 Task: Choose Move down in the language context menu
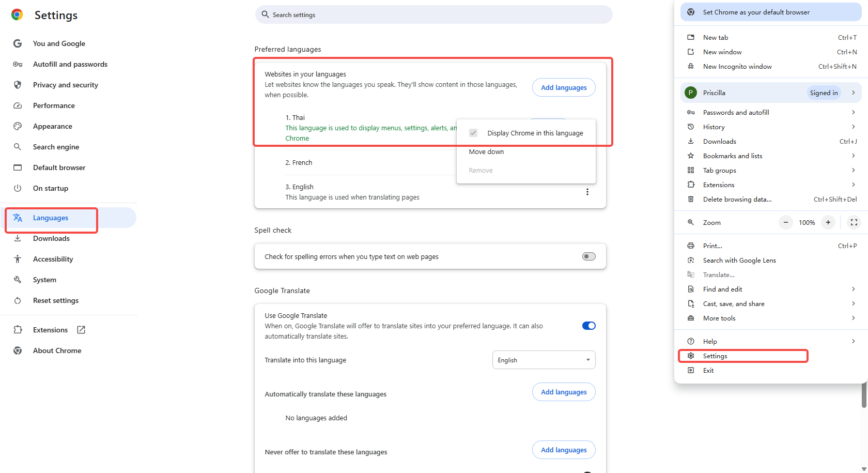click(486, 151)
